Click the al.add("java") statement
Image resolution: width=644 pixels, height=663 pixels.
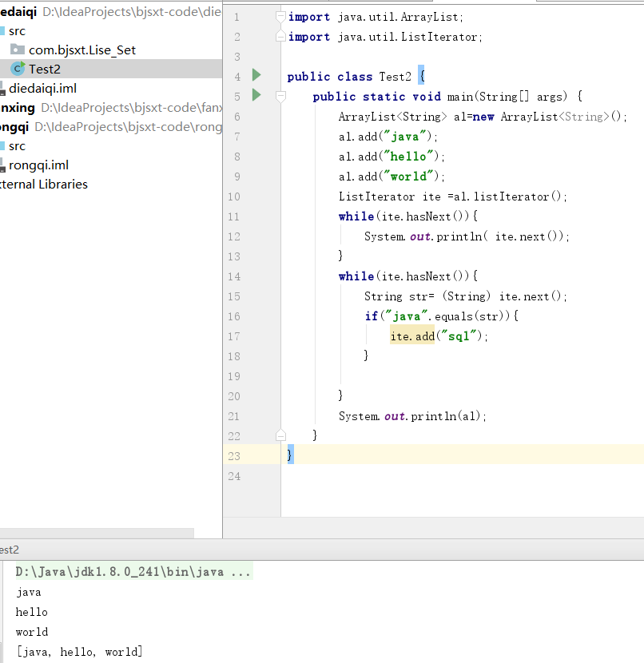[x=388, y=137]
